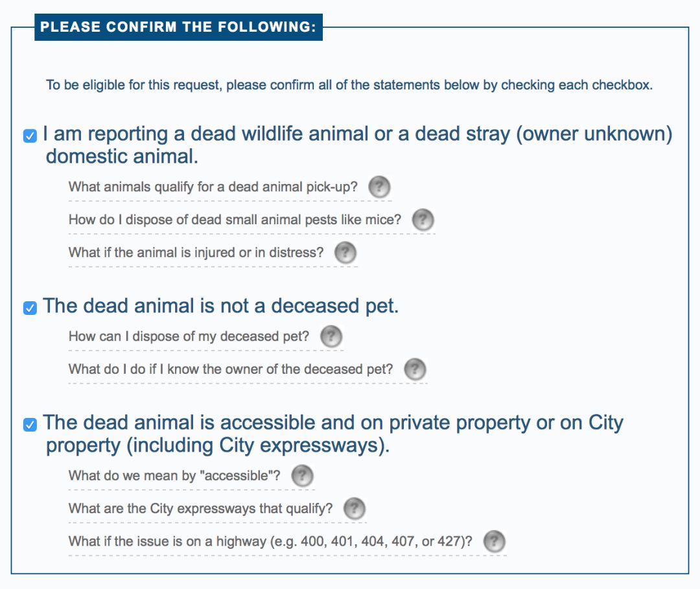Image resolution: width=700 pixels, height=589 pixels.
Task: Expand "How can I dispose of my deceased pet?"
Action: 189,336
